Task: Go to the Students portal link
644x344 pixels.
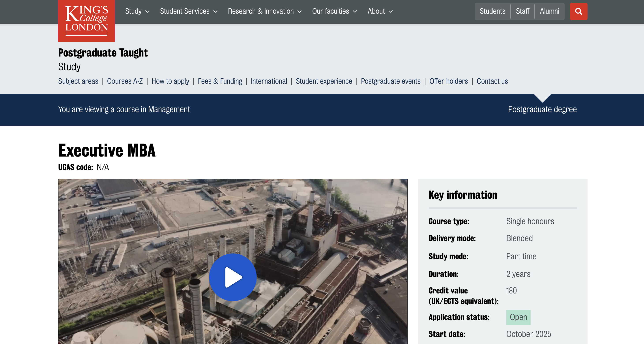Action: 492,11
